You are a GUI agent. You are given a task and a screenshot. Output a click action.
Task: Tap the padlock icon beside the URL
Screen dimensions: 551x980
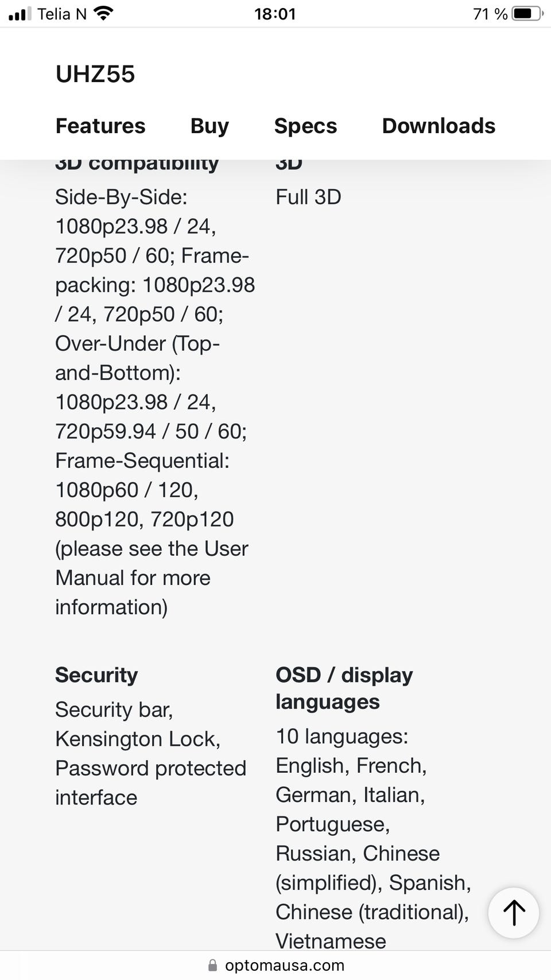click(212, 966)
